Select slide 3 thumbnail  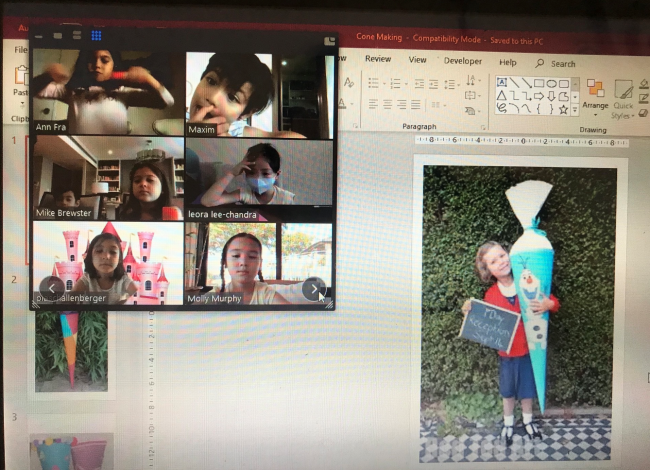[71, 443]
